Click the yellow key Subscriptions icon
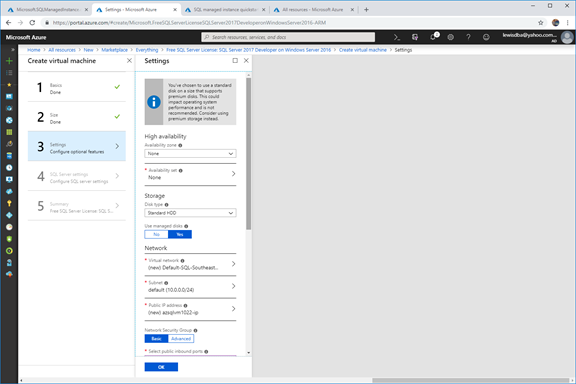 [x=9, y=203]
